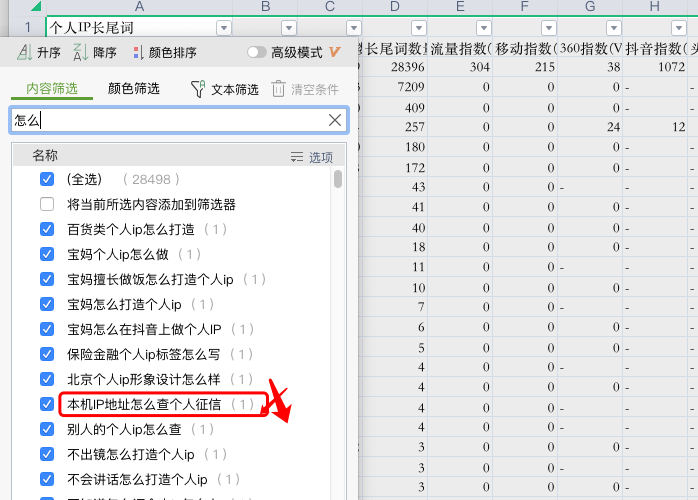Uncheck 宝妈个人ip怎么做 checkbox

click(46, 254)
